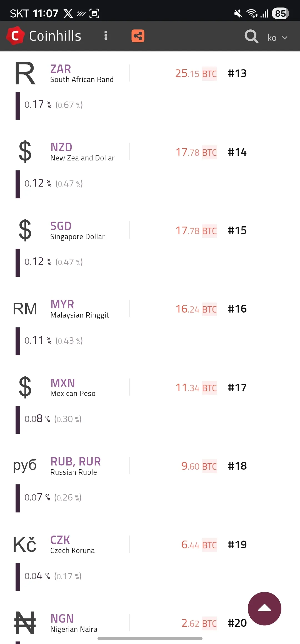Tap the руб Russian Ruble symbol
300x644 pixels.
(25, 465)
